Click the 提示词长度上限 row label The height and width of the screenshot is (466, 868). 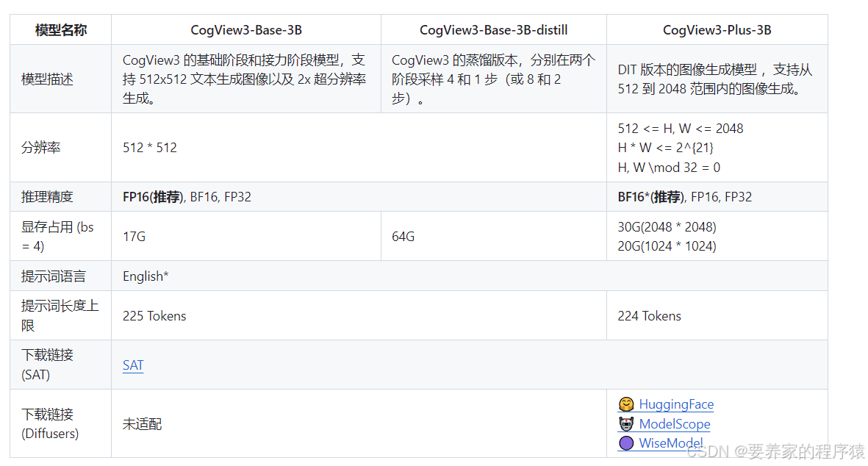(60, 315)
